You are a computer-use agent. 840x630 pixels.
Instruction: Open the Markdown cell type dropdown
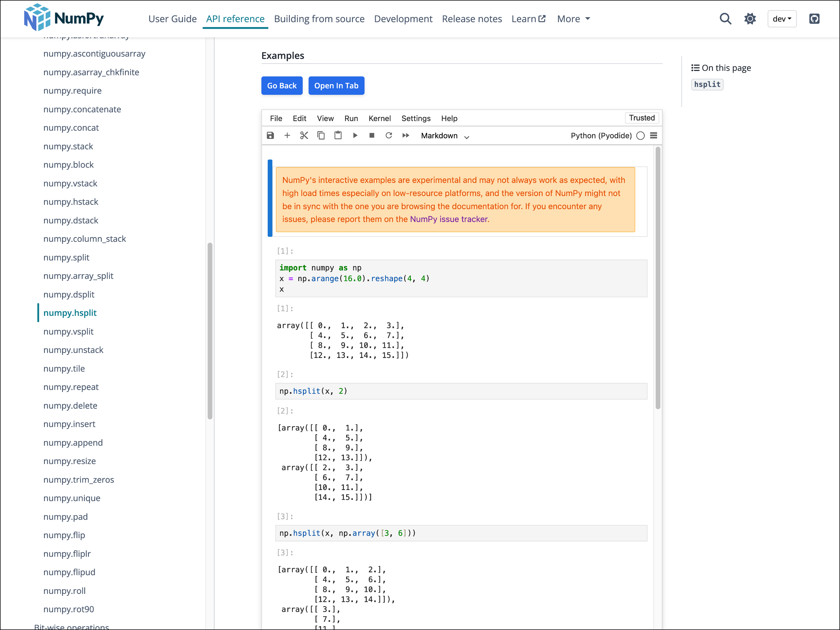click(x=445, y=136)
